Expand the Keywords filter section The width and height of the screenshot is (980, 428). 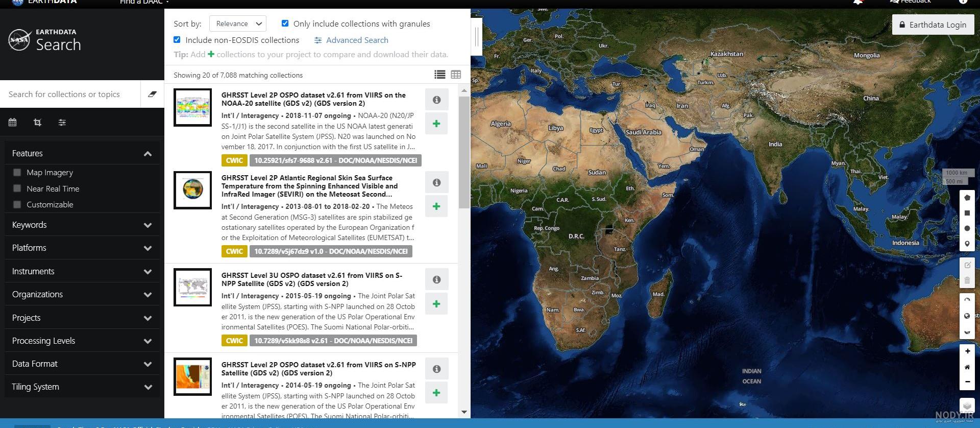tap(82, 225)
